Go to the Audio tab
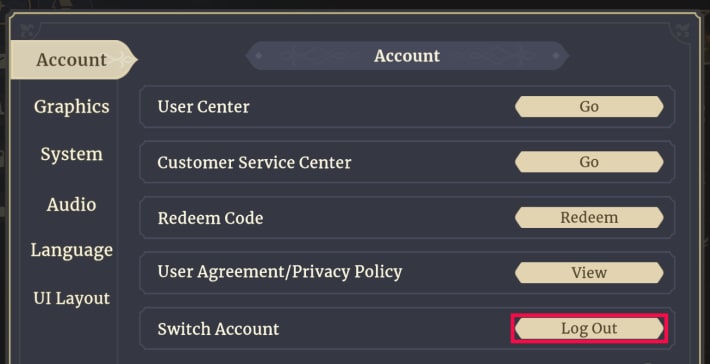Viewport: 710px width, 364px height. pyautogui.click(x=72, y=205)
